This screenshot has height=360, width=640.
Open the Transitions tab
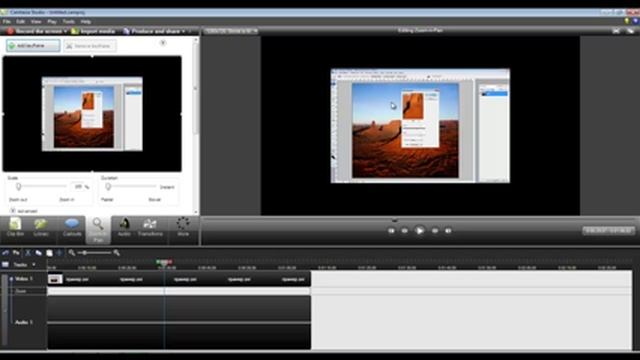[150, 228]
